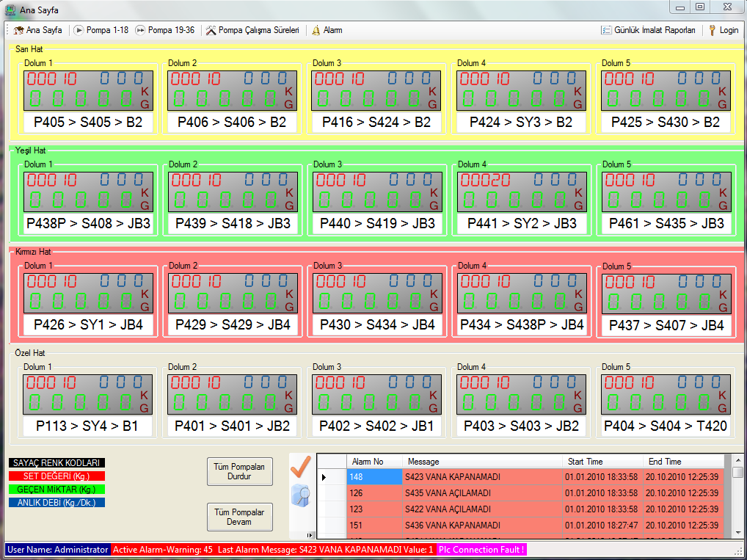The image size is (747, 560).
Task: Click the green GEÇEN MİKTAR (Kg.) legend swatch
Action: coord(57,490)
